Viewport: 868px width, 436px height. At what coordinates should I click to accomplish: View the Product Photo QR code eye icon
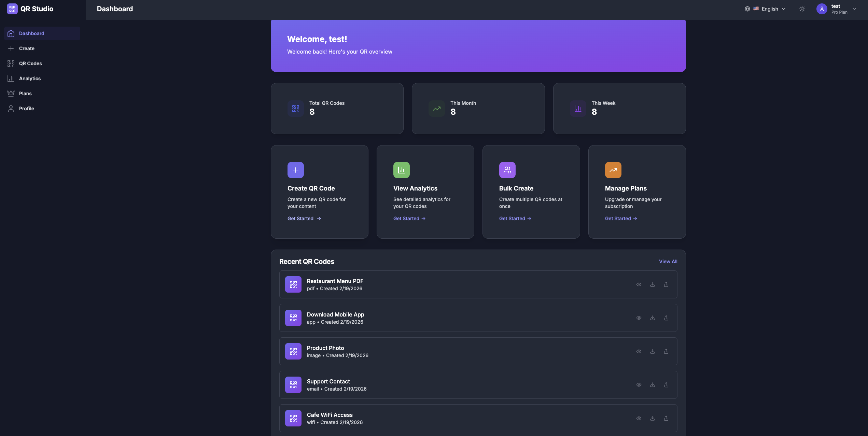(x=639, y=351)
